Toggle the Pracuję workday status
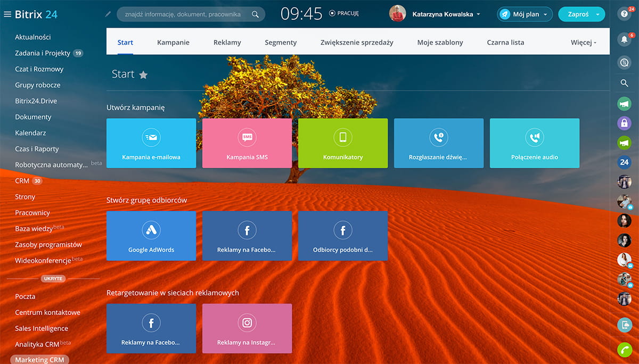 click(344, 14)
